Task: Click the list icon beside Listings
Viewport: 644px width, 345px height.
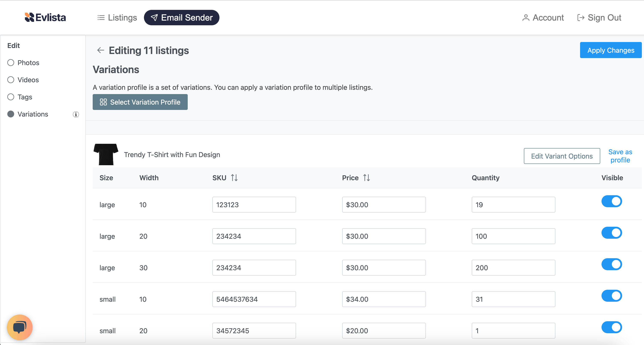Action: pos(101,18)
